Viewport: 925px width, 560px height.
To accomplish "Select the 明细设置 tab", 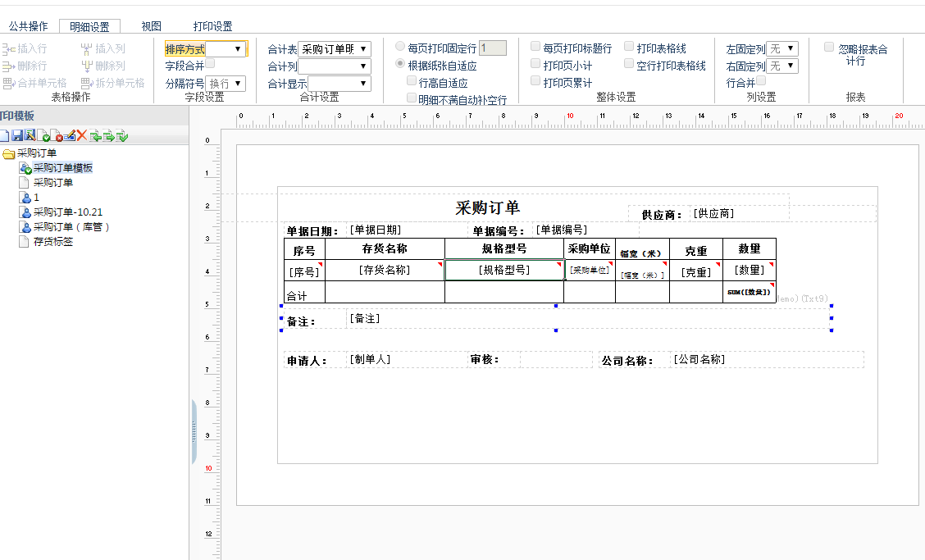I will pyautogui.click(x=89, y=26).
